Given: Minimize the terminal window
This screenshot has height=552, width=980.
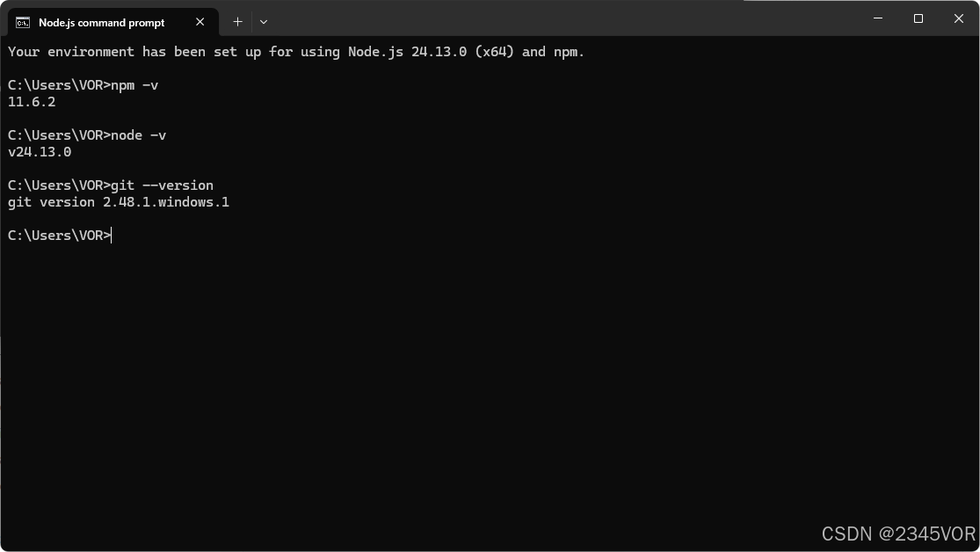Looking at the screenshot, I should click(877, 18).
